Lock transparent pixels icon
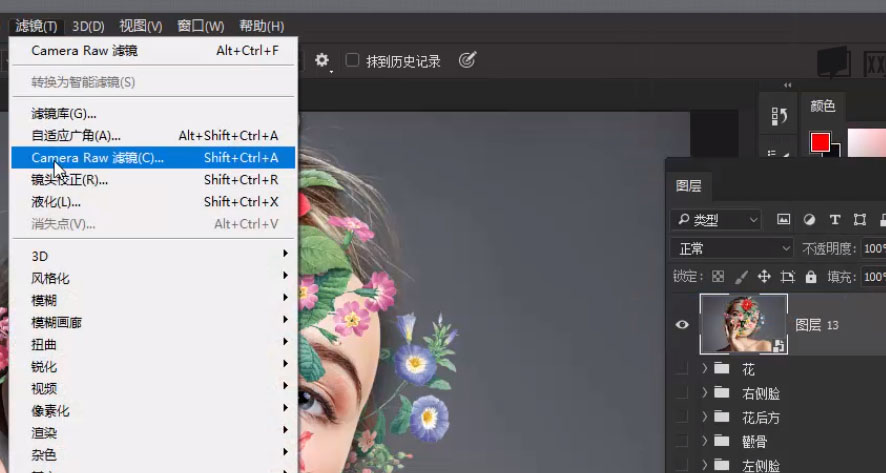This screenshot has height=473, width=886. tap(718, 277)
